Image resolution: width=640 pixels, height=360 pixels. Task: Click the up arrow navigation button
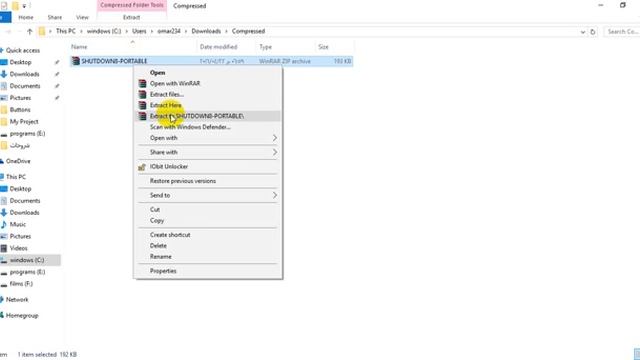(29, 31)
